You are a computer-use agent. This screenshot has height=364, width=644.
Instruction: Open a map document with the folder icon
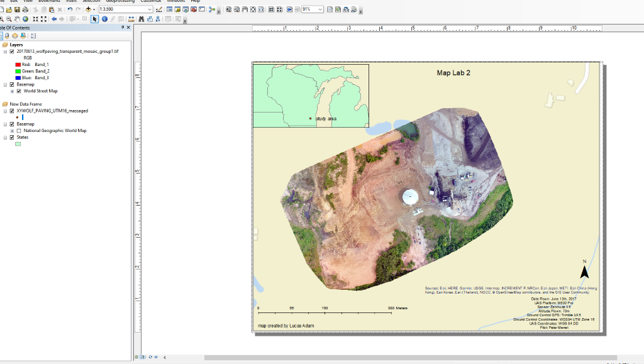9,9
